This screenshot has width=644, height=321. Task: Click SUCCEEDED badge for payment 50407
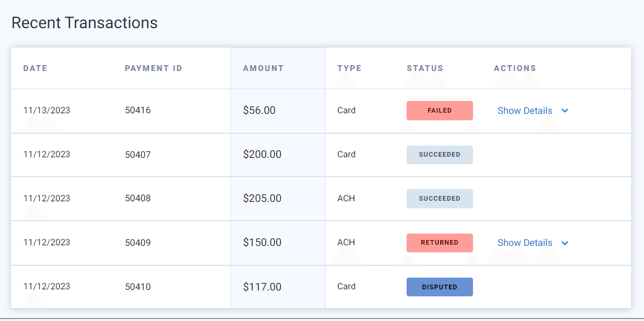click(x=440, y=155)
